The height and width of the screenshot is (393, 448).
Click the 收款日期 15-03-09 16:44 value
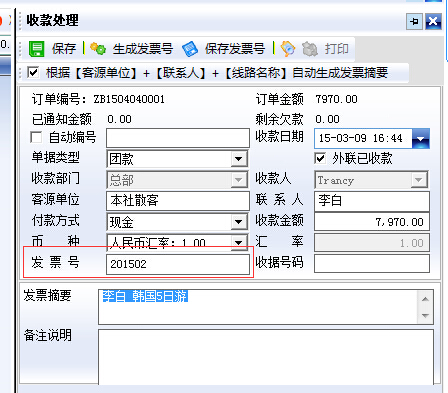[x=361, y=138]
